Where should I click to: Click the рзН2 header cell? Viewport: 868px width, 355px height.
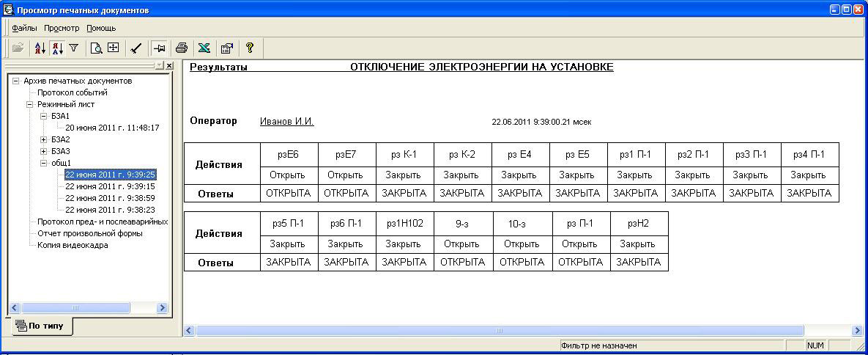point(639,224)
